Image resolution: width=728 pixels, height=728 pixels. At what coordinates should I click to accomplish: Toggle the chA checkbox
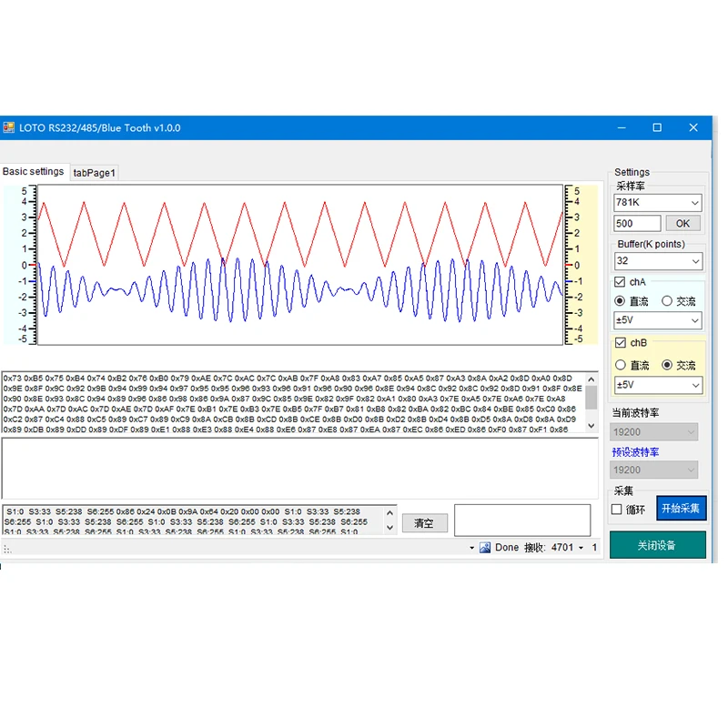click(620, 282)
